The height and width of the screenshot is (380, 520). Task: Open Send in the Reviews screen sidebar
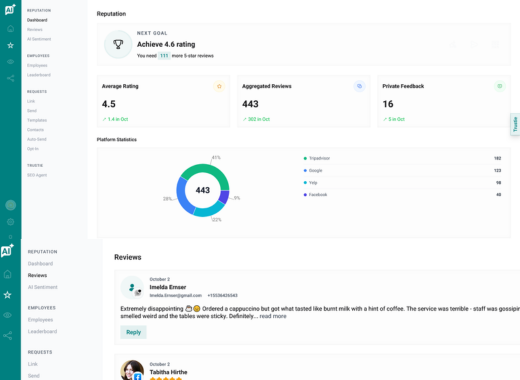34,376
